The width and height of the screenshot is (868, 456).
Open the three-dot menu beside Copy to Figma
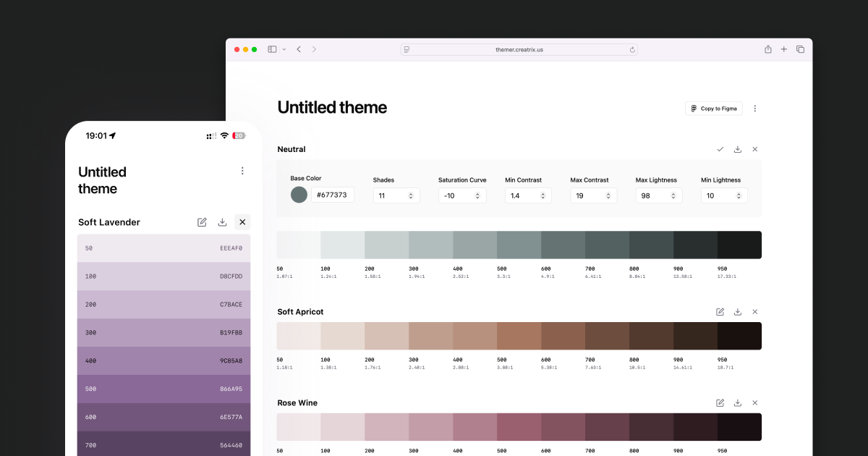(755, 109)
